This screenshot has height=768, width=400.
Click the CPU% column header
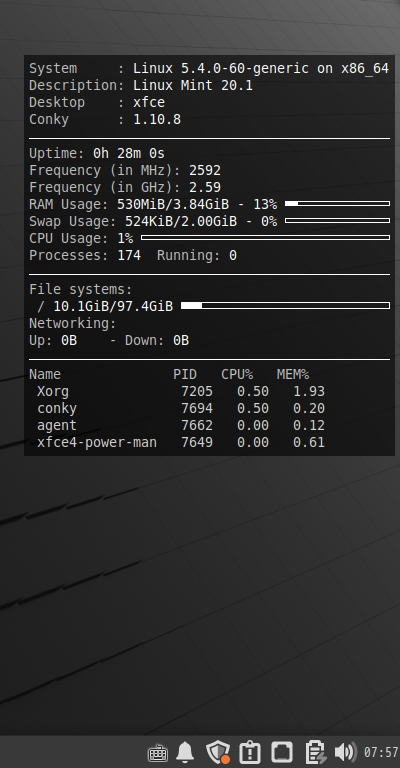[237, 375]
